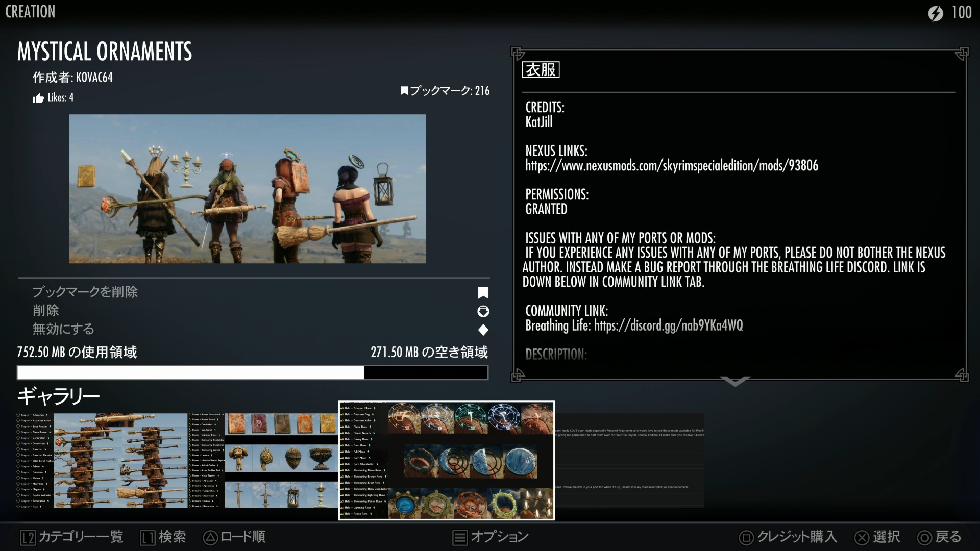Open the highlighted halo gallery thumbnail
The width and height of the screenshot is (980, 551).
447,460
